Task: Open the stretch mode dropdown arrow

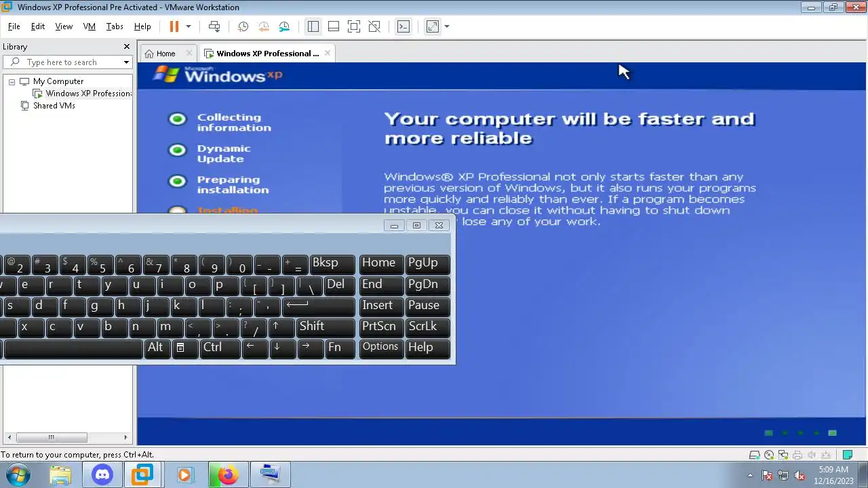Action: (447, 26)
